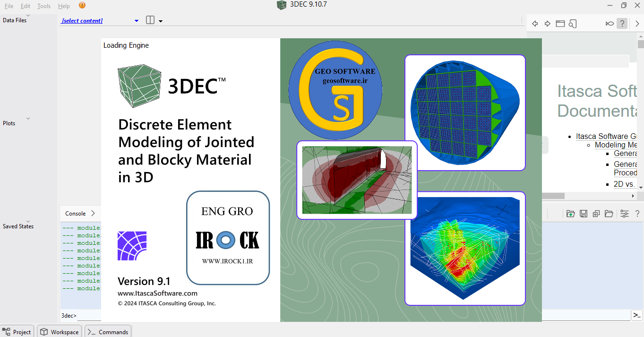Click the open folder with green arrow icon
Screen dimensions: 644x337
570,214
